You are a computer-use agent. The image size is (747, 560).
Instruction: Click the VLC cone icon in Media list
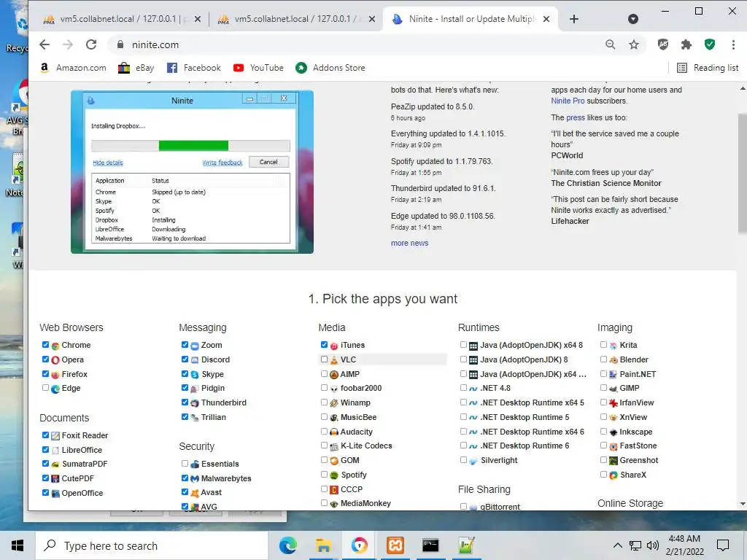(x=334, y=360)
